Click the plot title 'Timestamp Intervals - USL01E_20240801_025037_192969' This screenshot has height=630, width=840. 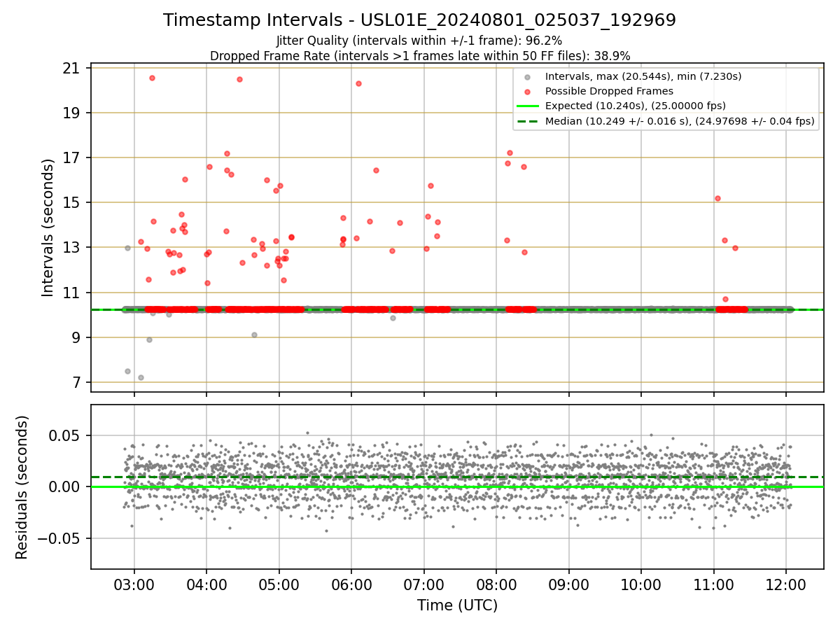tap(419, 20)
